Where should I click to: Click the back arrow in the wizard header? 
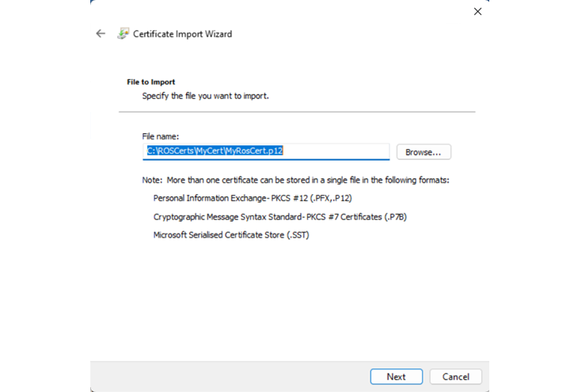click(101, 34)
